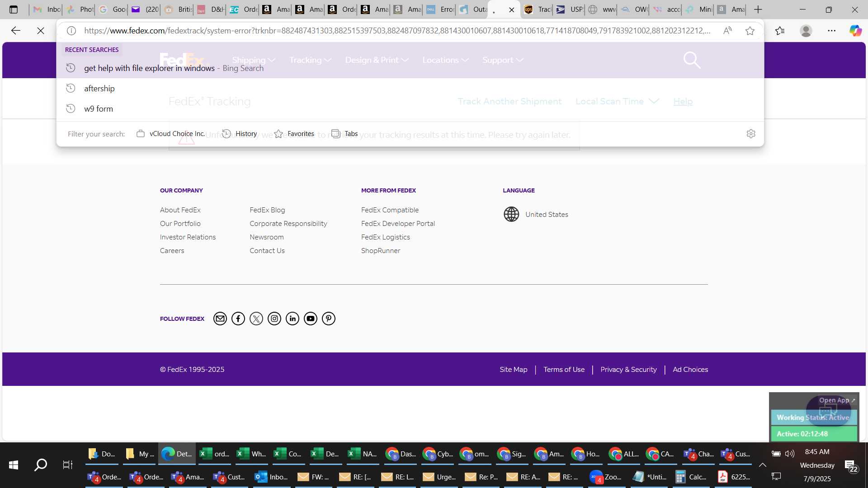Open Ad Choices footer link
The width and height of the screenshot is (868, 488).
690,370
